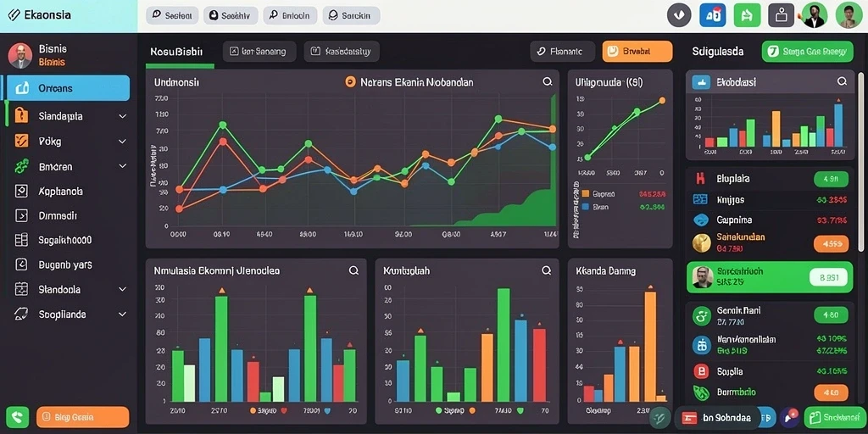Click the search icon in Kruntsptah panel

pyautogui.click(x=547, y=270)
